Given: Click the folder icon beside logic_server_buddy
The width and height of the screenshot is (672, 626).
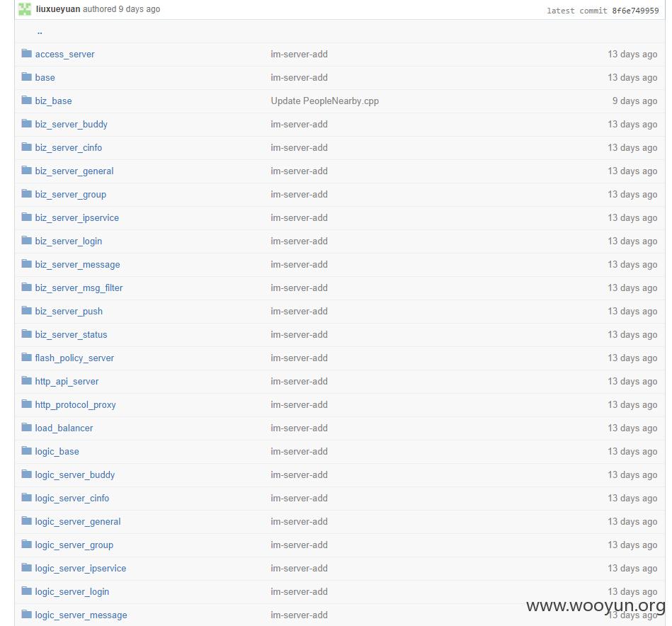Looking at the screenshot, I should coord(27,474).
